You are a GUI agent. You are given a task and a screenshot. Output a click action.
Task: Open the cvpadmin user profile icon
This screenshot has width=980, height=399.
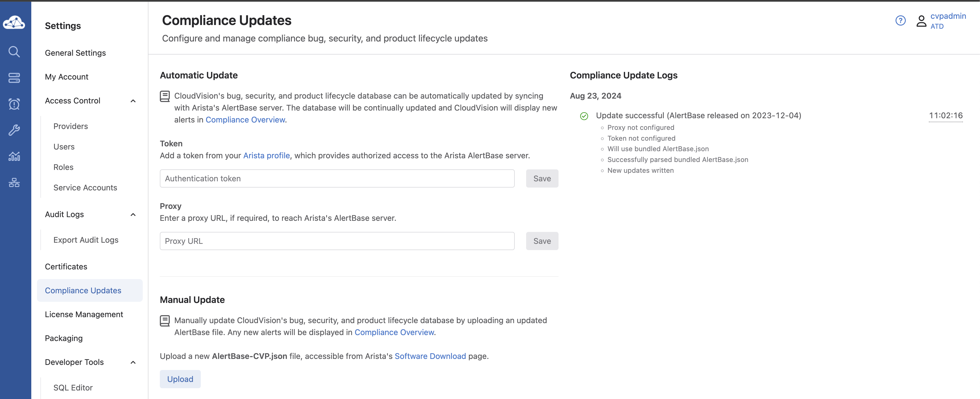pyautogui.click(x=921, y=21)
